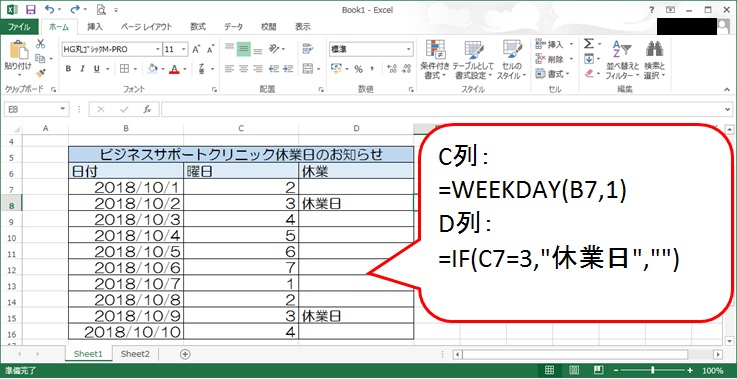The width and height of the screenshot is (737, 379).
Task: Add a new sheet with the plus icon
Action: pyautogui.click(x=186, y=354)
